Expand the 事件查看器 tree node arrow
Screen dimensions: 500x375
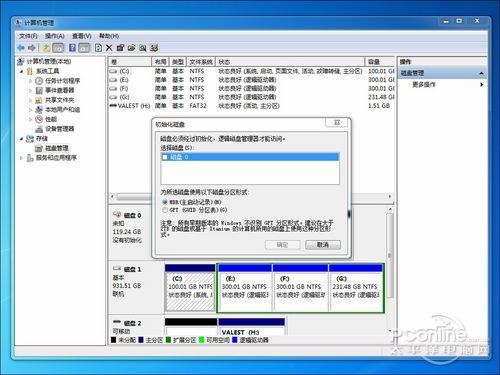tap(30, 90)
